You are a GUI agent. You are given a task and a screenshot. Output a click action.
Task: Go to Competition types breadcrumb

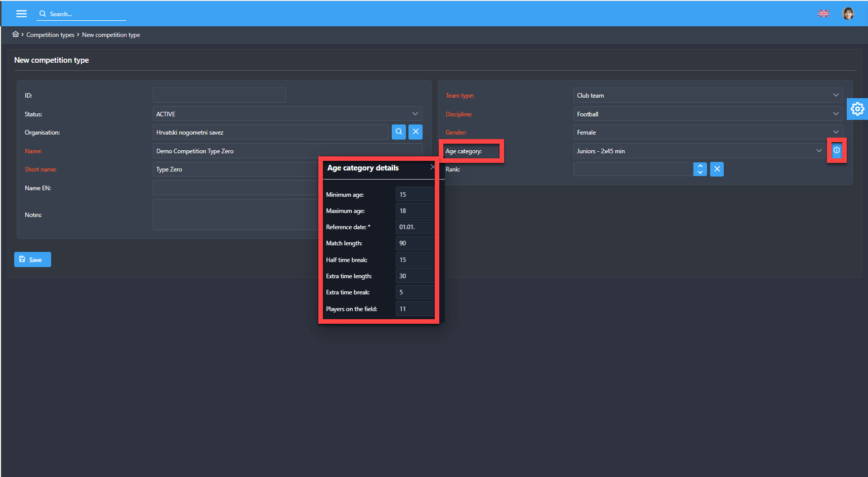[x=50, y=35]
